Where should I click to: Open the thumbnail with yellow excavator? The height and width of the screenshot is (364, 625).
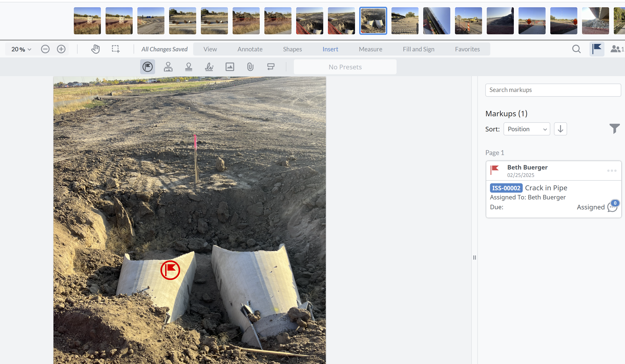468,21
